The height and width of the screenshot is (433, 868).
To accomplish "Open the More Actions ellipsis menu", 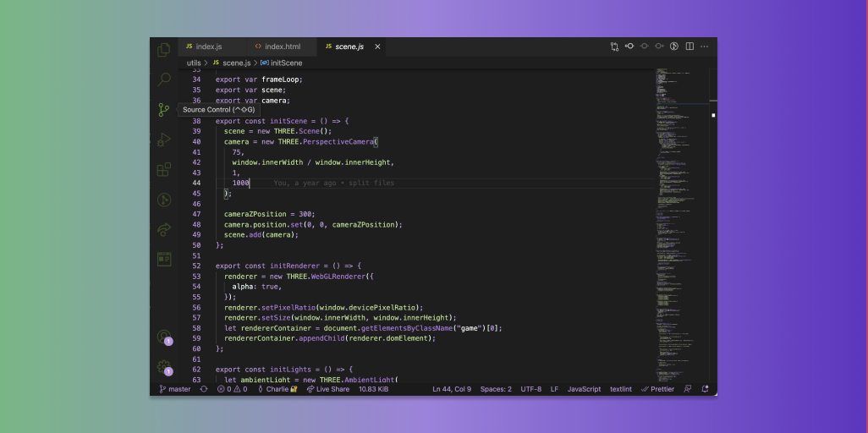I will (x=704, y=47).
